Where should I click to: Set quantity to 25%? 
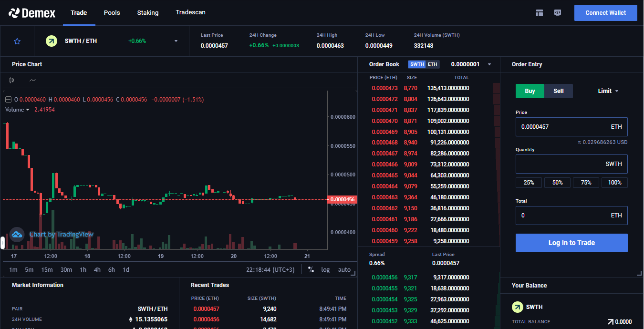529,183
